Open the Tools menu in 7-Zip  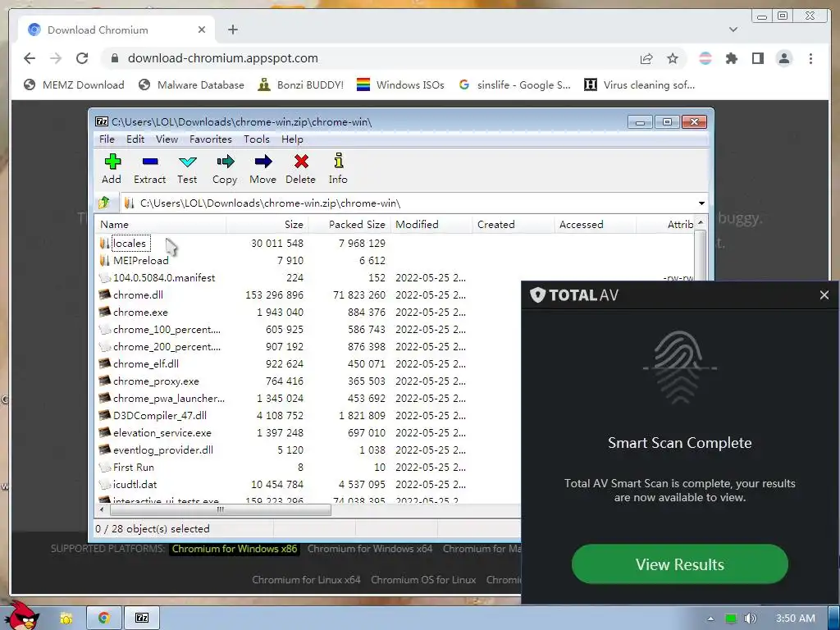point(257,139)
